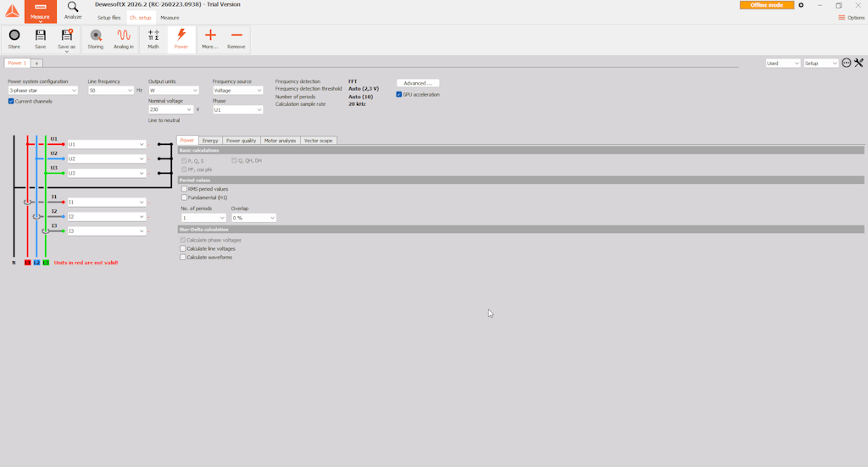The height and width of the screenshot is (467, 868).
Task: Enable RMS period values
Action: [184, 189]
